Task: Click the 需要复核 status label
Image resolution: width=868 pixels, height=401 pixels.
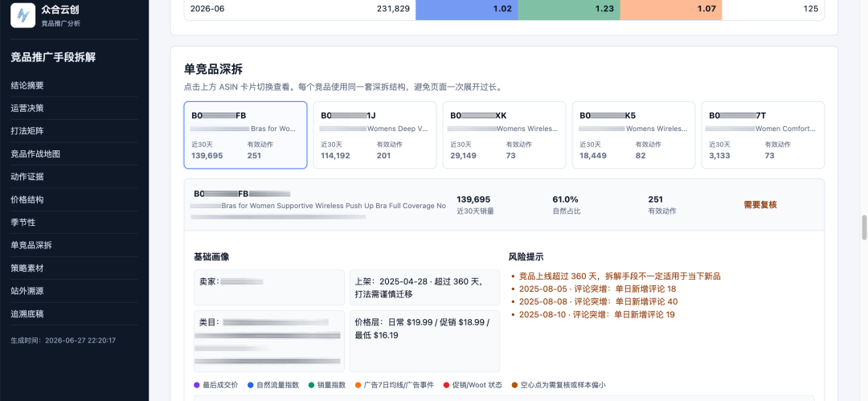Action: pyautogui.click(x=760, y=204)
